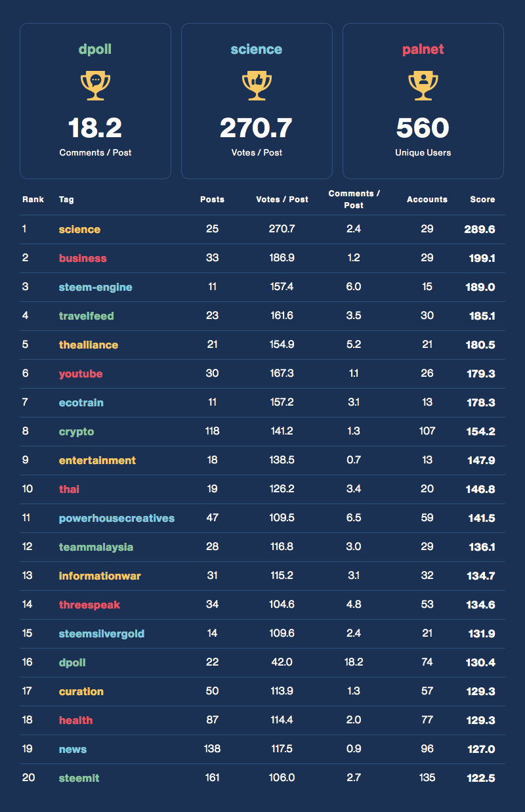Viewport: 525px width, 812px height.
Task: Select the 18.2 value in dpoll card
Action: (95, 128)
